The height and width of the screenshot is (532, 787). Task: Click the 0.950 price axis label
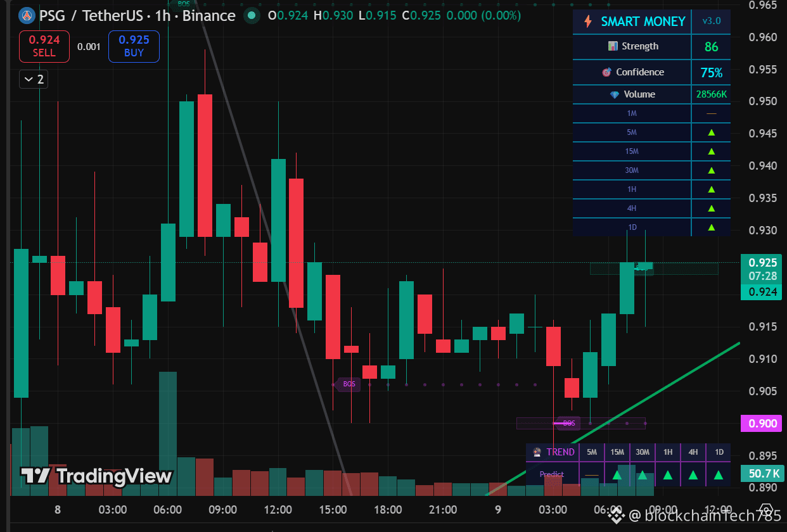click(x=762, y=101)
